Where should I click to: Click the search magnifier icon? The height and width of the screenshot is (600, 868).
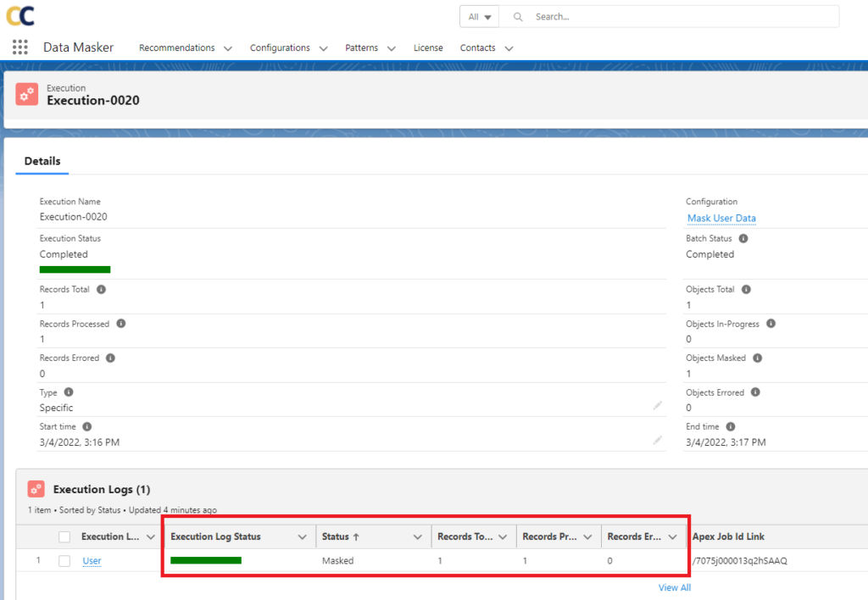517,16
